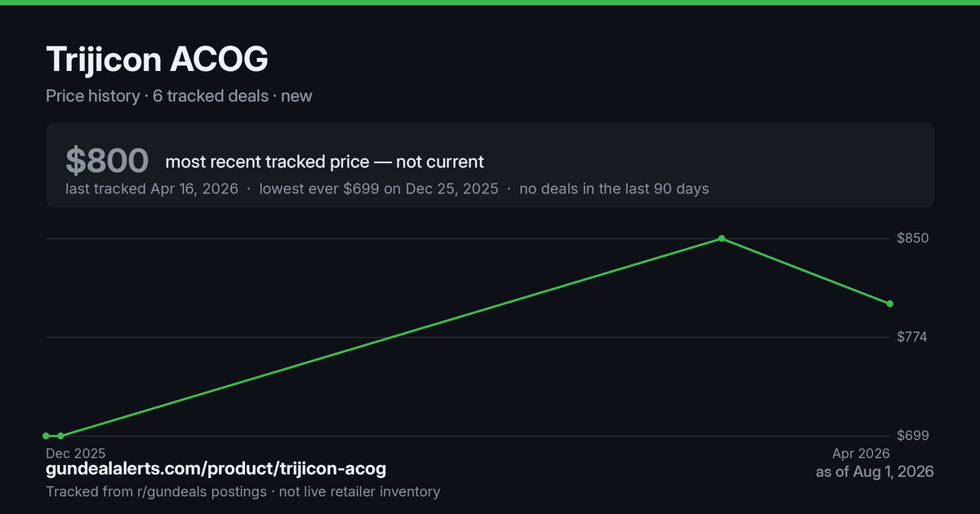Image resolution: width=980 pixels, height=514 pixels.
Task: Click 'Tracked from r/gundeals postings' footer
Action: (x=156, y=491)
